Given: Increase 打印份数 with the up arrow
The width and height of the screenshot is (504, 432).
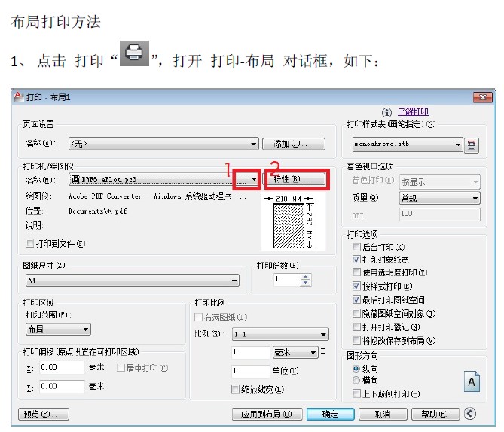Looking at the screenshot, I should tap(305, 277).
